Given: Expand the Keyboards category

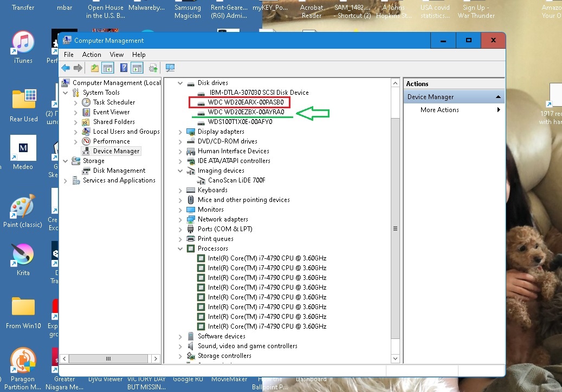Looking at the screenshot, I should tap(180, 191).
